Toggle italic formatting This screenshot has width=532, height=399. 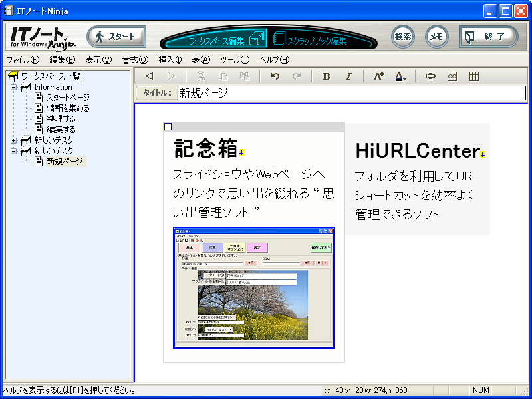click(348, 76)
